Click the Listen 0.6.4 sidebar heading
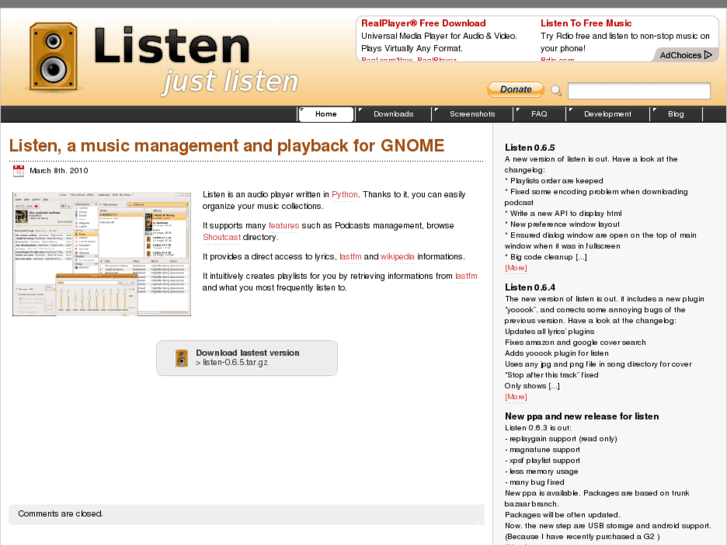 click(x=529, y=287)
